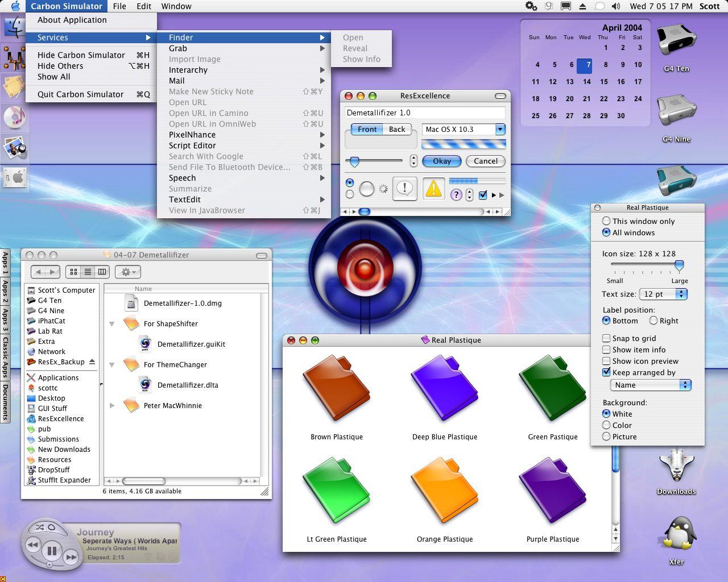Eject the ResEx_Backup volume
The height and width of the screenshot is (582, 728).
click(x=92, y=361)
